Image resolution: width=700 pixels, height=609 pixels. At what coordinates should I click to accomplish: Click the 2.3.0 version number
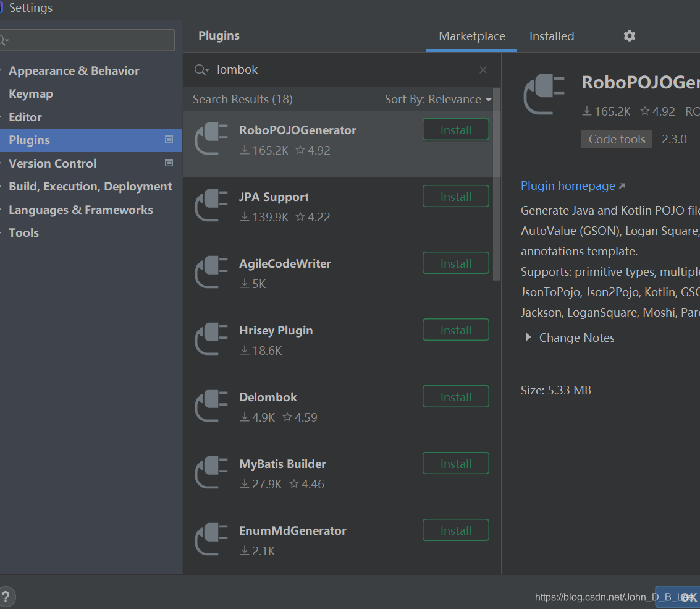674,139
